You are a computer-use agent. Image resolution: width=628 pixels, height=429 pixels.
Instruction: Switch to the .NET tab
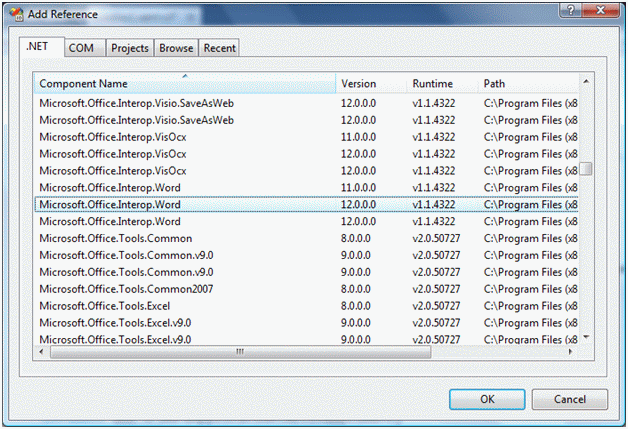point(41,47)
